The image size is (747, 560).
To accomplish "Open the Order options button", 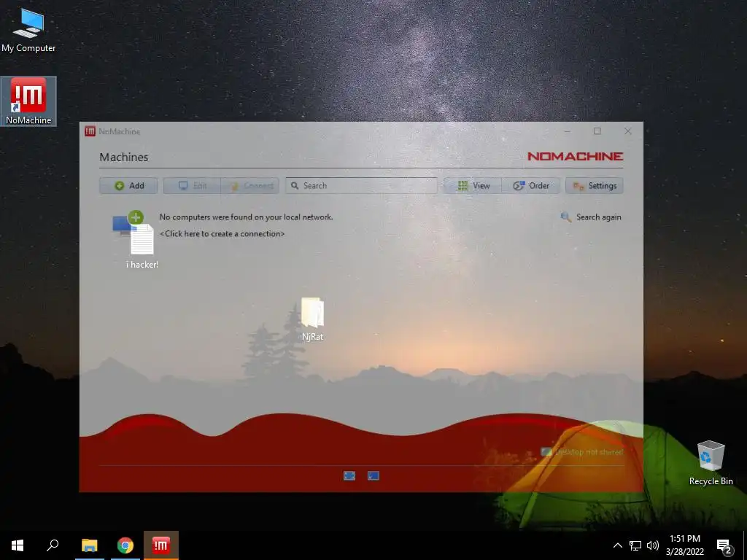I will pyautogui.click(x=531, y=186).
